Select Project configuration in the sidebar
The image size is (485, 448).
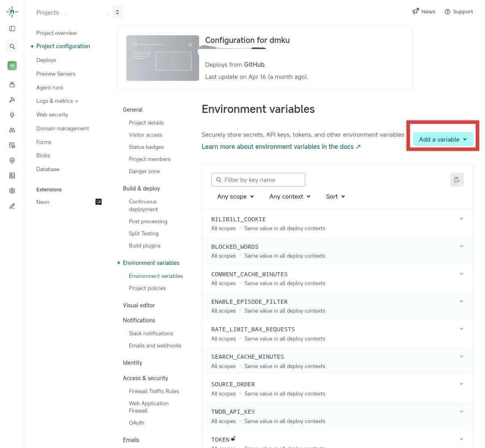[63, 46]
